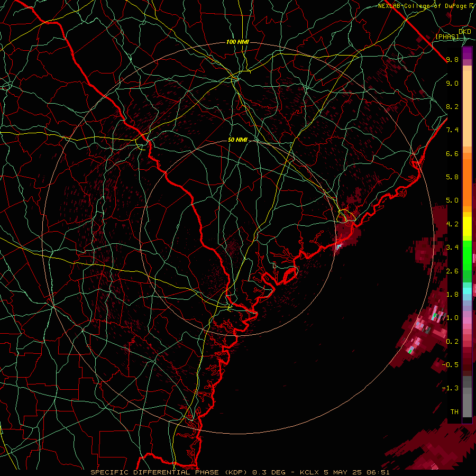Click the 3.4 scale value
Image resolution: width=476 pixels, height=476 pixels.
coord(452,248)
